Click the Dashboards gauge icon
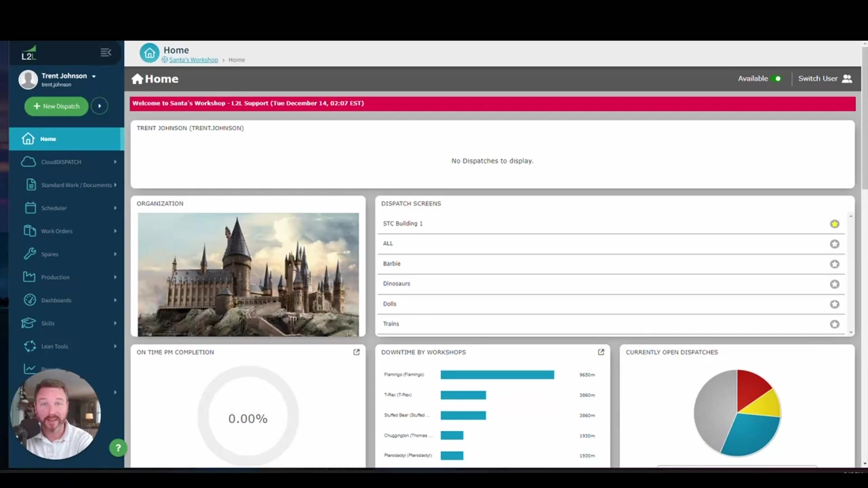Viewport: 868px width, 488px height. [x=30, y=300]
